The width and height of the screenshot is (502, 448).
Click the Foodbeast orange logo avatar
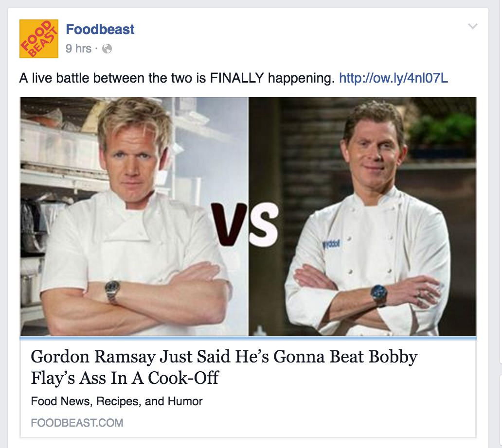coord(39,39)
